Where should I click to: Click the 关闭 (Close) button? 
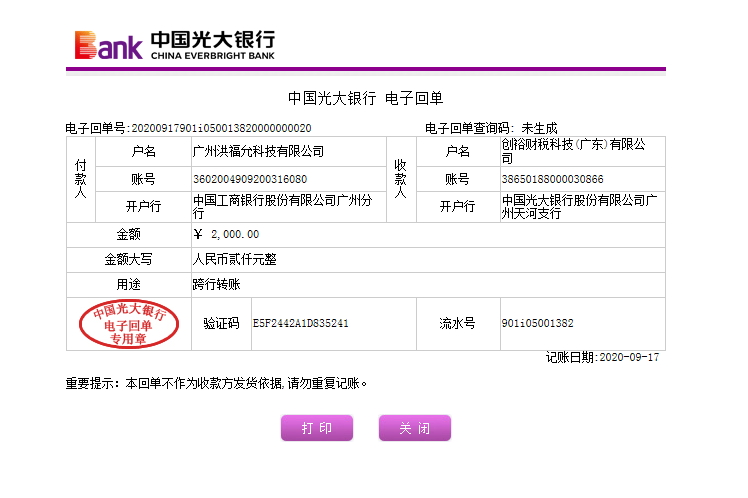tap(415, 428)
